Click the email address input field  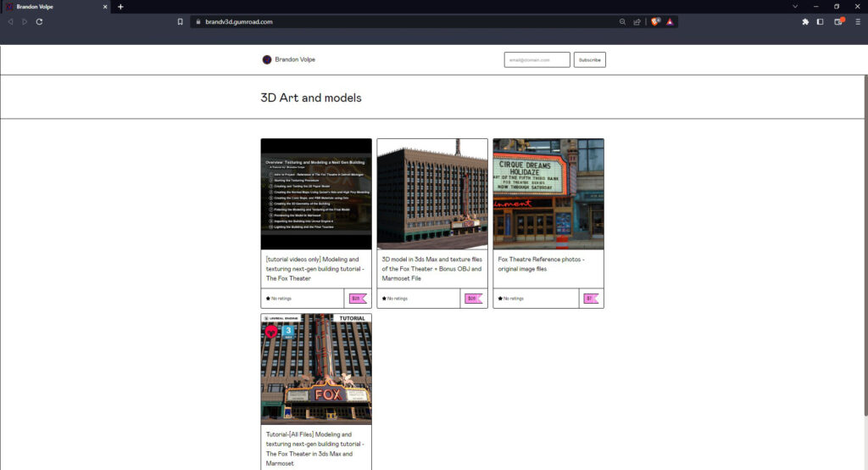(537, 59)
